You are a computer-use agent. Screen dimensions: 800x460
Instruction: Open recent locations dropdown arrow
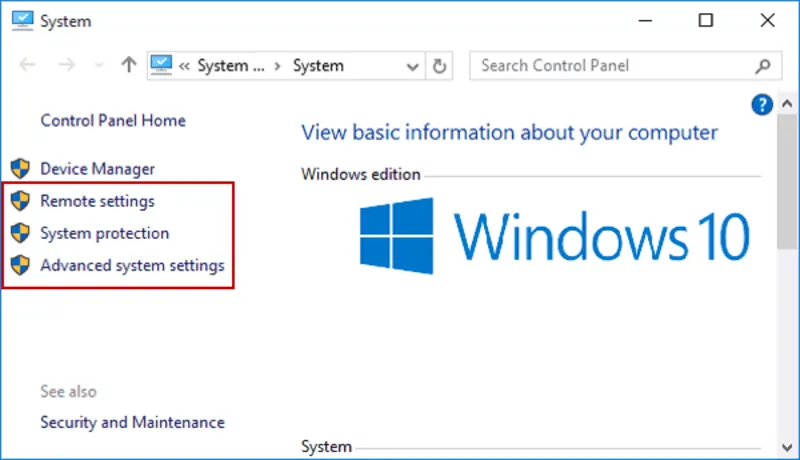tap(99, 65)
